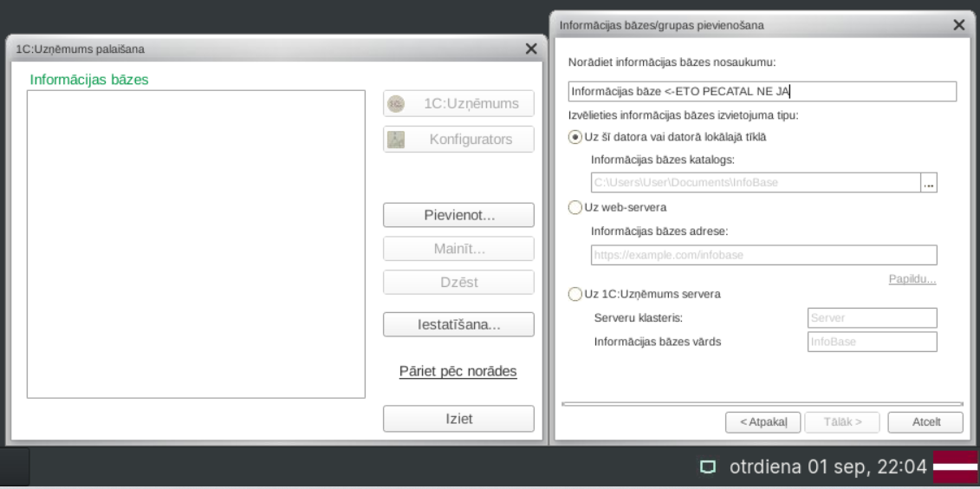Screen dimensions: 980x489
Task: Select Uz 1C:Uzņēmums servera radio option
Action: tap(575, 293)
